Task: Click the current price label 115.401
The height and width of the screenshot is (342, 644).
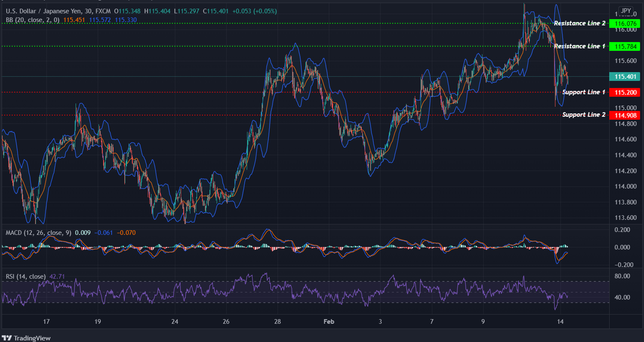Action: (625, 77)
